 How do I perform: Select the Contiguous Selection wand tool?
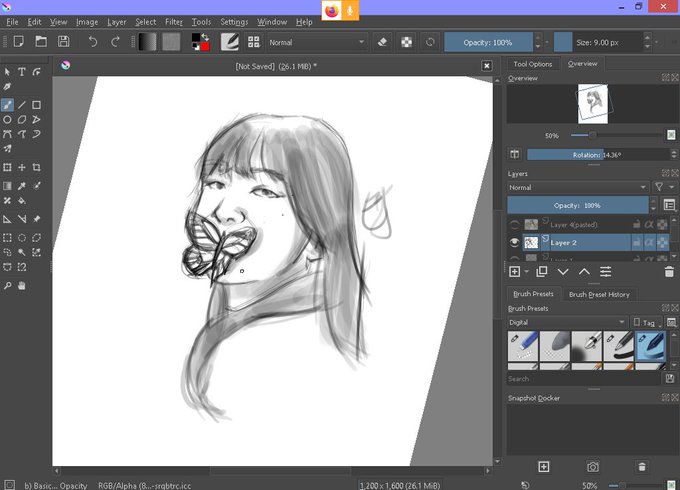(22, 252)
